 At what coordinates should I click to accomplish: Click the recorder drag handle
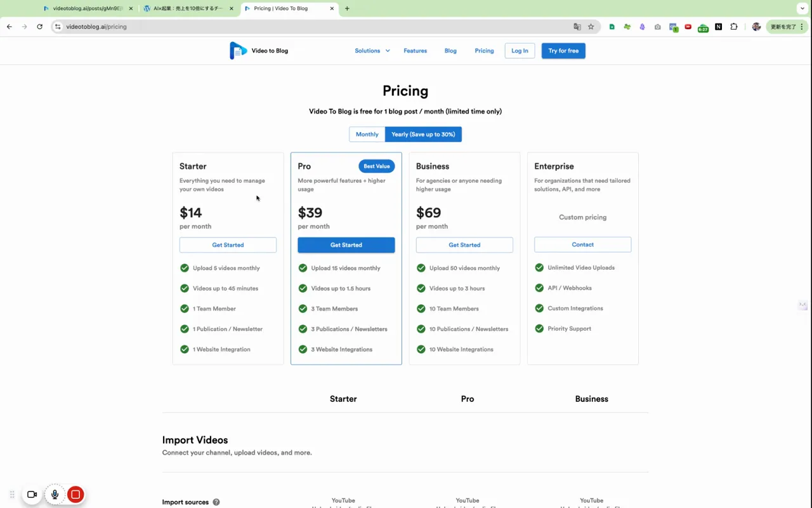11,494
